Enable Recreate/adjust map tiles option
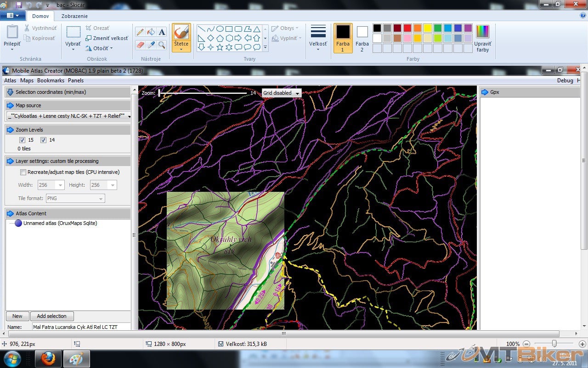The width and height of the screenshot is (588, 368). [x=23, y=172]
